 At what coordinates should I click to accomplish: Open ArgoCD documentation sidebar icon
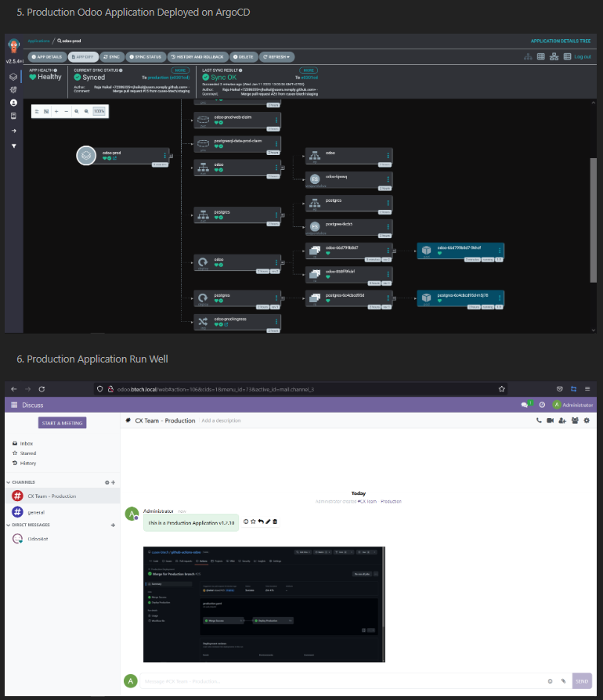(x=13, y=116)
